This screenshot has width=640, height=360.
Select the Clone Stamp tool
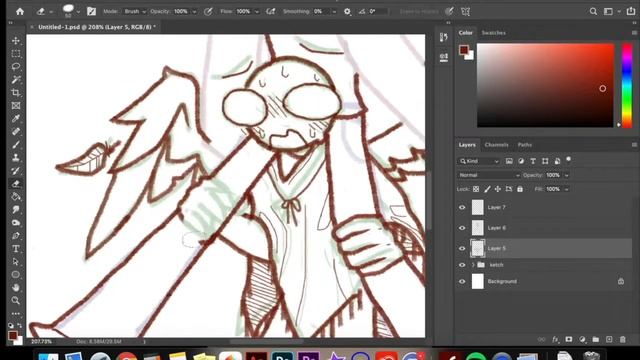pos(16,158)
